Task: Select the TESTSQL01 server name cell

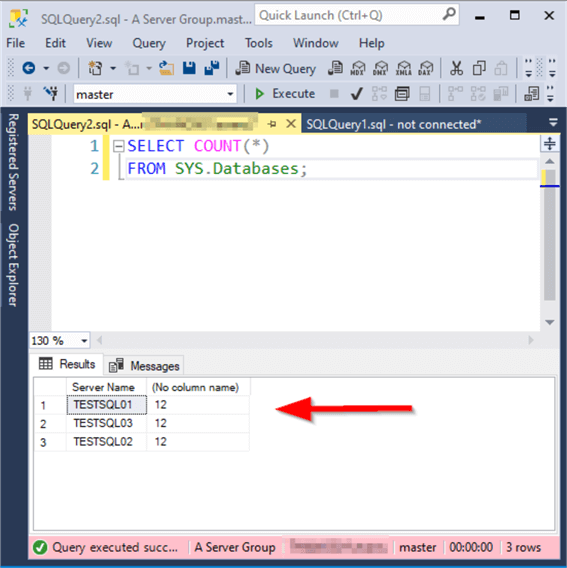Action: coord(107,405)
